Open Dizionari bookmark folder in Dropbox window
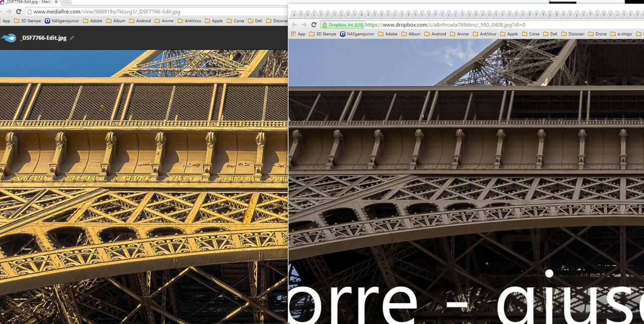644x324 pixels. (573, 34)
